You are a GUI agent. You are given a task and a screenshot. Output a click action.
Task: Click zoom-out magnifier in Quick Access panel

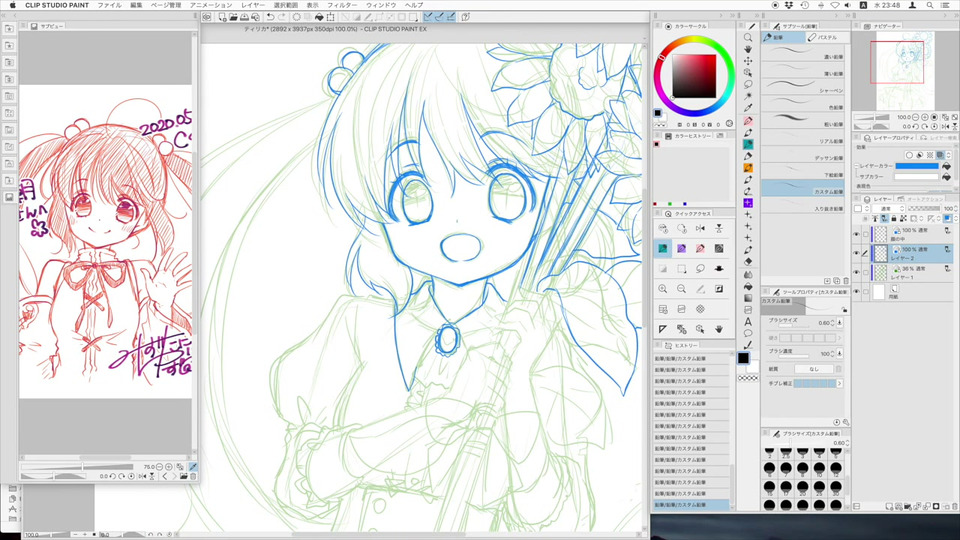point(681,289)
